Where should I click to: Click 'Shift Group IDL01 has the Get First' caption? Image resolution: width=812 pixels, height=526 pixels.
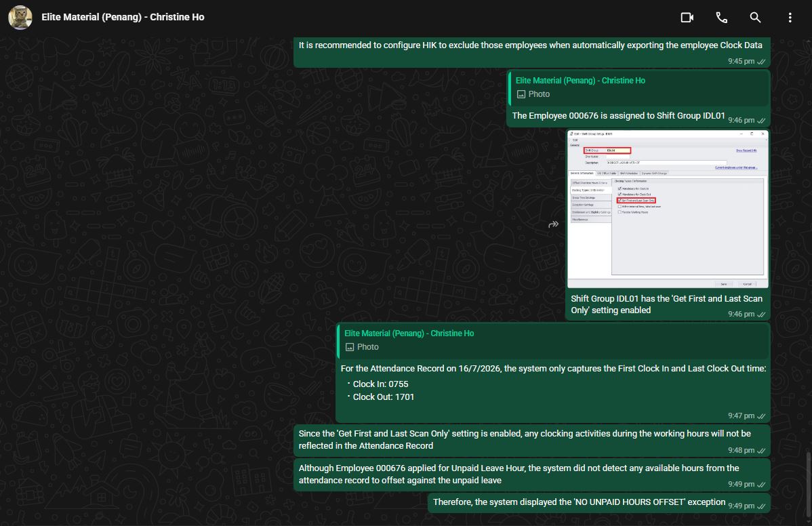click(666, 304)
